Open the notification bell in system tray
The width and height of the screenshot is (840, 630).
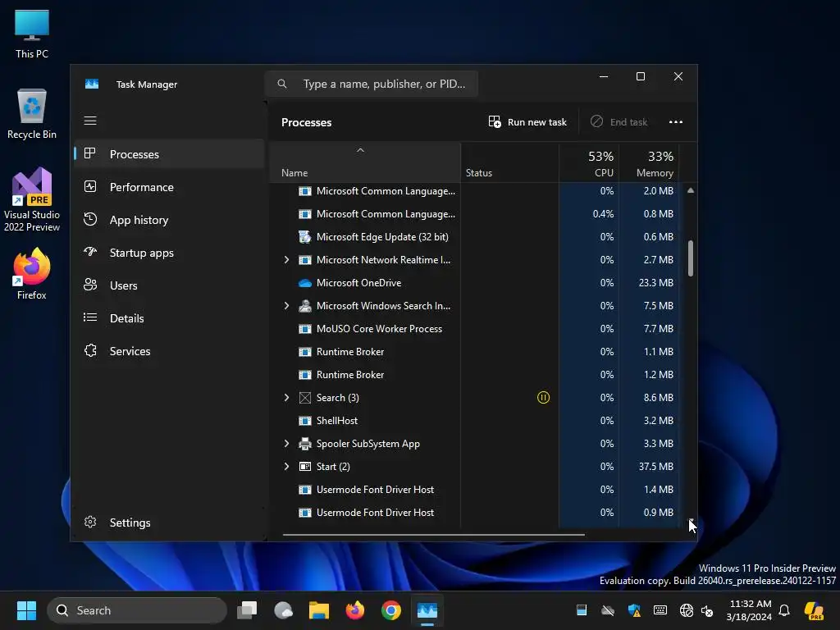coord(784,610)
